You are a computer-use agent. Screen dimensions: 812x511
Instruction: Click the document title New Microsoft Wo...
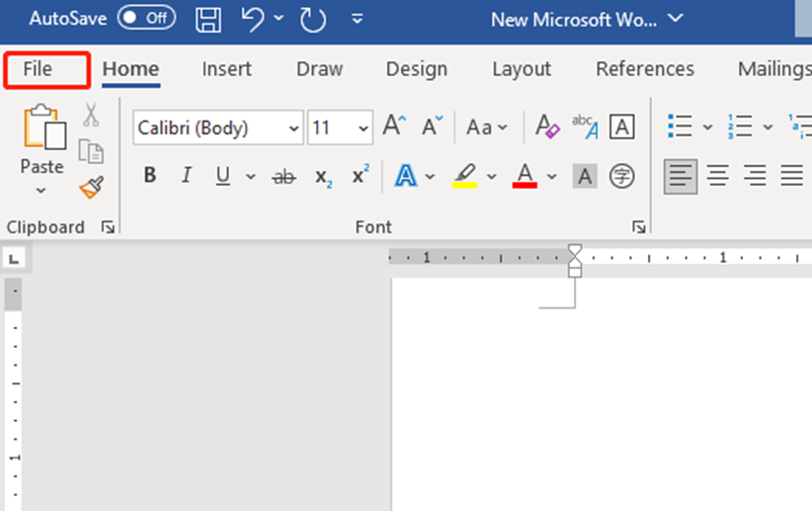pos(574,20)
